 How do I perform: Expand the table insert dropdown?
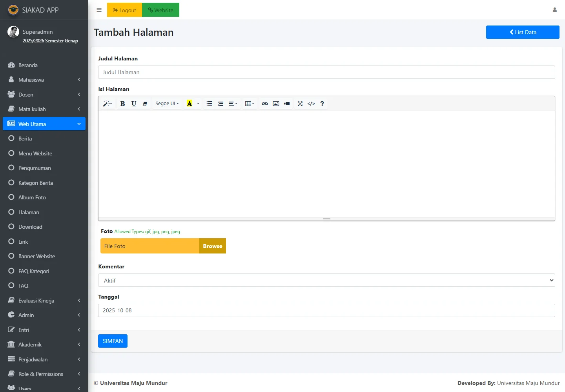click(x=250, y=104)
